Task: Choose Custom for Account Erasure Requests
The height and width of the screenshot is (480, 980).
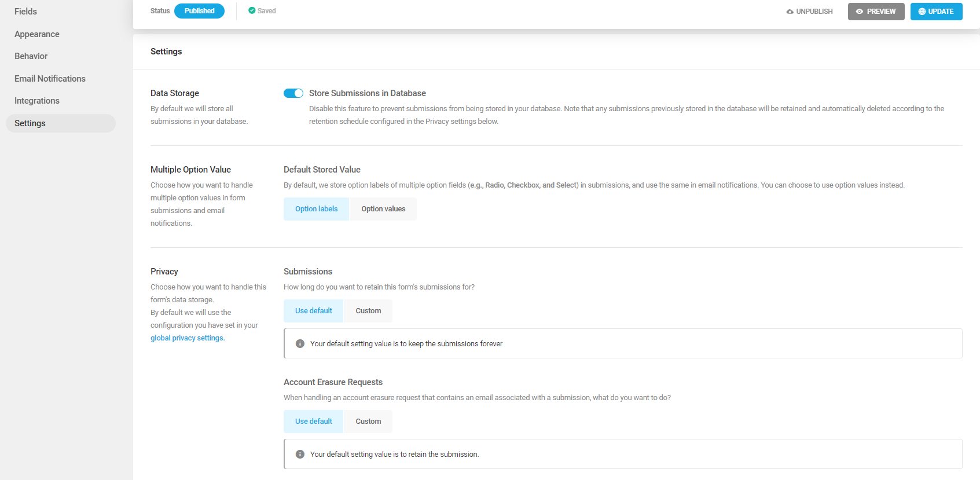Action: [x=368, y=422]
